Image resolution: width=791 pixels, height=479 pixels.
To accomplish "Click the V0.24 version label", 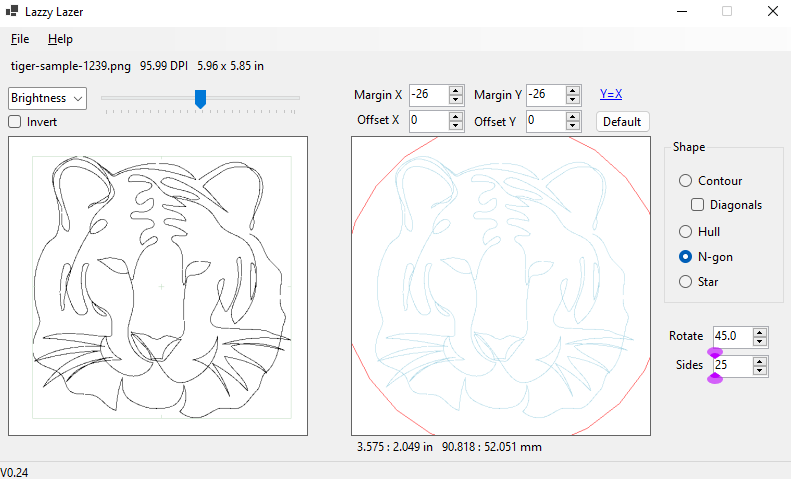I will pyautogui.click(x=14, y=472).
